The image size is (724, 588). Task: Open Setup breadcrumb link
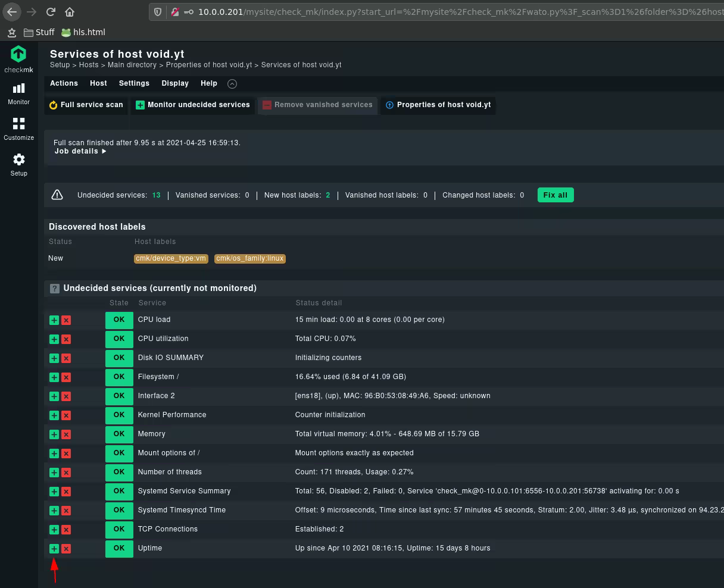pos(60,65)
